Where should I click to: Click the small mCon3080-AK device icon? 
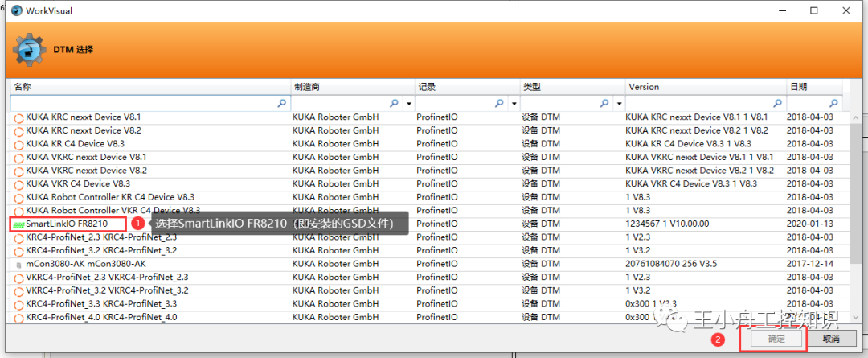pos(18,265)
